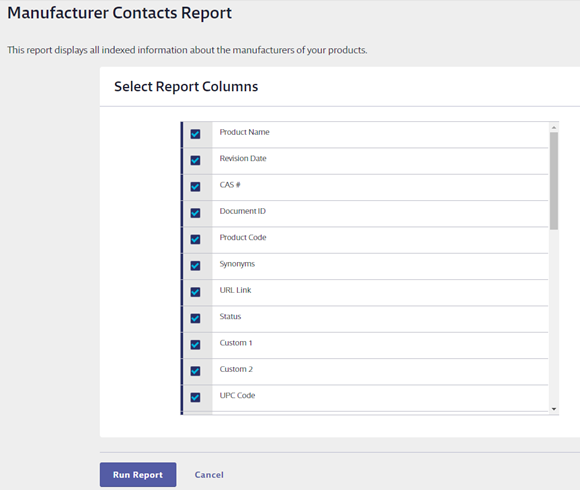
Task: Cancel the report setup
Action: [x=209, y=474]
